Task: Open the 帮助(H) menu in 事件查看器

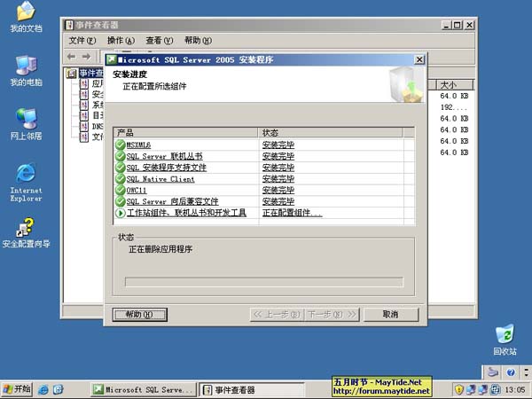Action: coord(199,41)
